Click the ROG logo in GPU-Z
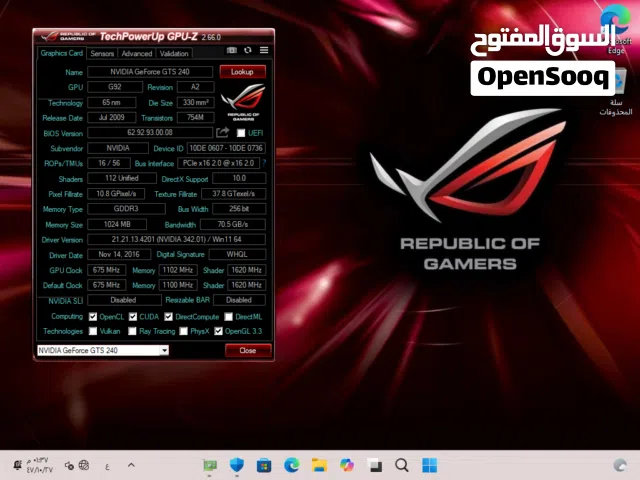Image resolution: width=640 pixels, height=480 pixels. (243, 102)
